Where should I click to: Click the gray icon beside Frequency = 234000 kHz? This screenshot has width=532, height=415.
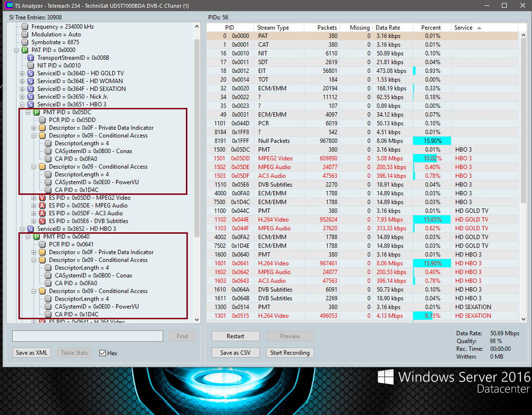pos(25,27)
